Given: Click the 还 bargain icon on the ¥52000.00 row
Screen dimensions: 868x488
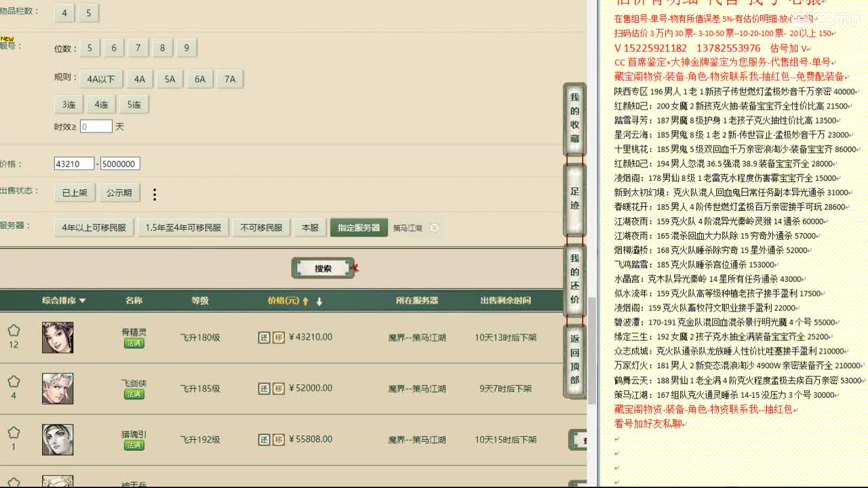Looking at the screenshot, I should pos(264,388).
